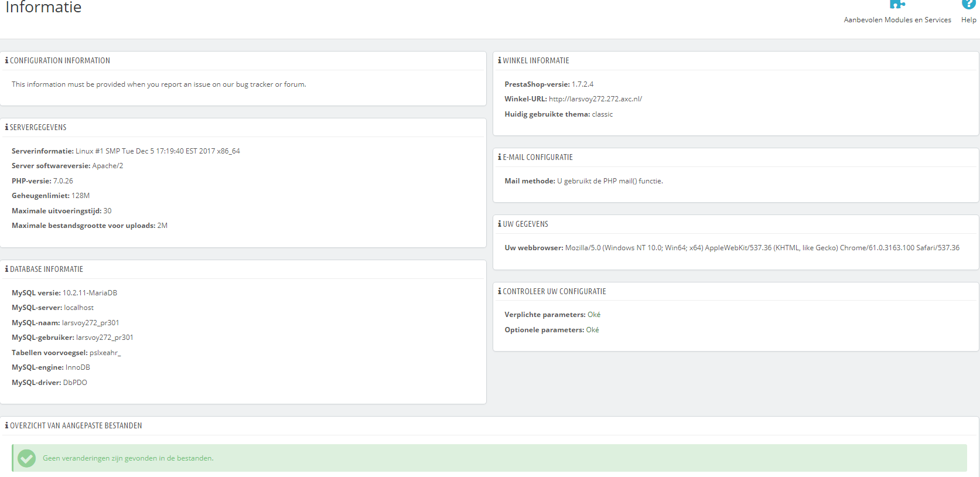Select Optionele parameters Oké line
This screenshot has height=477, width=980.
click(552, 330)
